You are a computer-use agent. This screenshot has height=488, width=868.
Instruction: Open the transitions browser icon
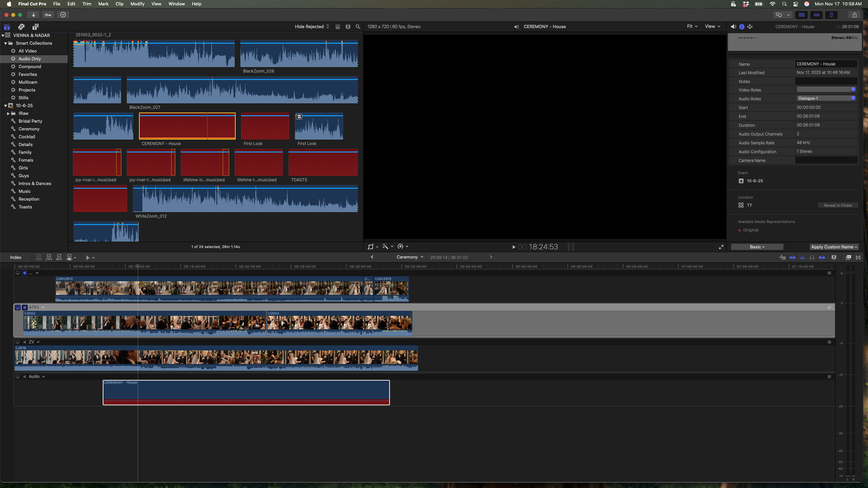tap(858, 258)
